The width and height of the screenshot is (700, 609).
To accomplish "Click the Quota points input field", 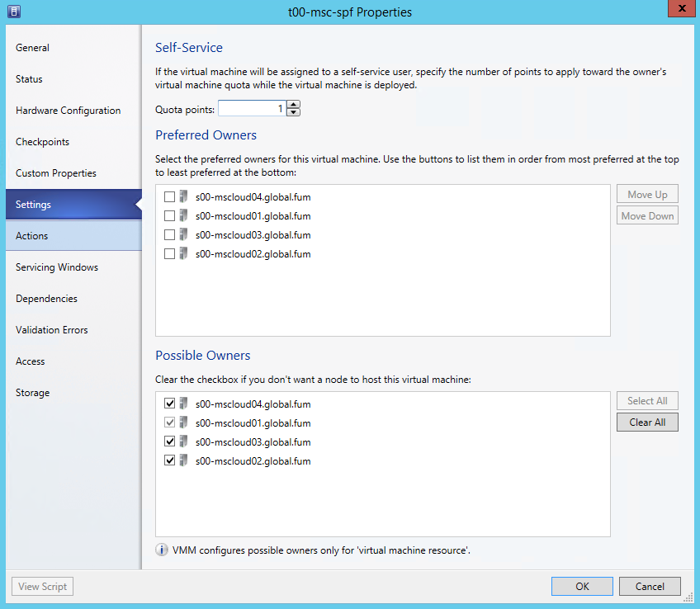I will click(x=252, y=109).
